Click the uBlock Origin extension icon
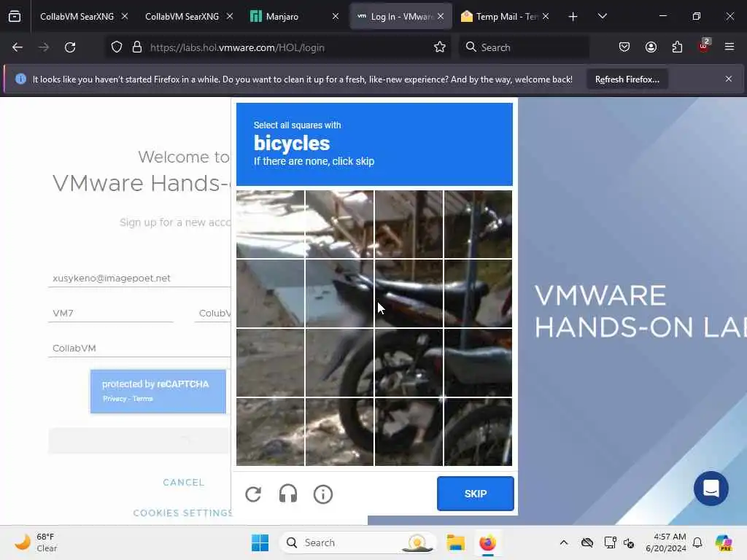The width and height of the screenshot is (747, 560). (x=704, y=46)
